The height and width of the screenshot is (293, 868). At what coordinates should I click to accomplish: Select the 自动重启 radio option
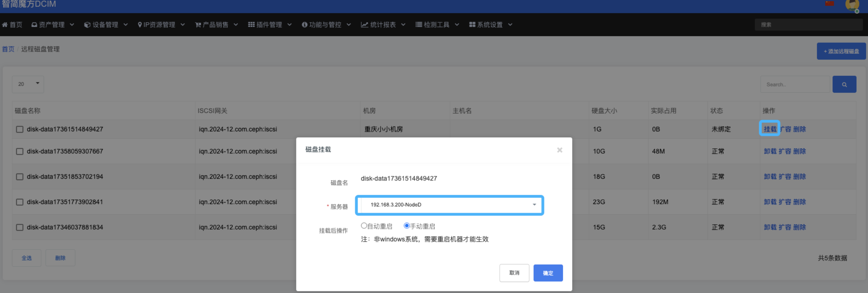point(364,226)
